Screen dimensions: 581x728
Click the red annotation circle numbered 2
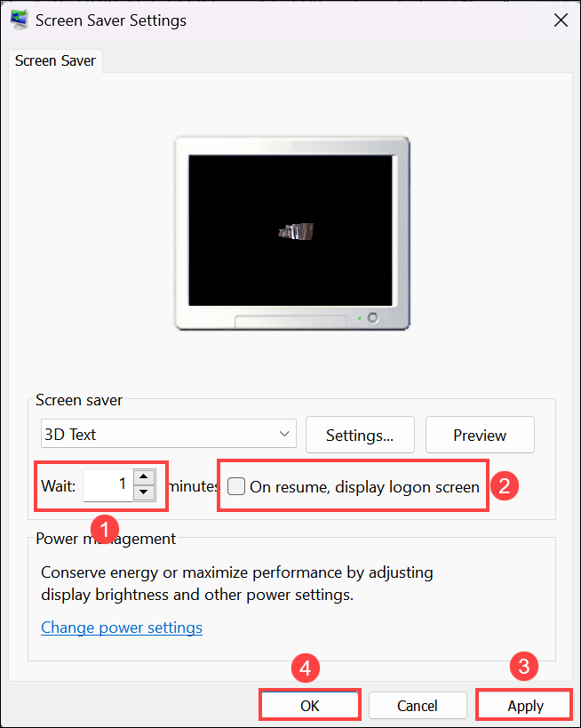(505, 486)
